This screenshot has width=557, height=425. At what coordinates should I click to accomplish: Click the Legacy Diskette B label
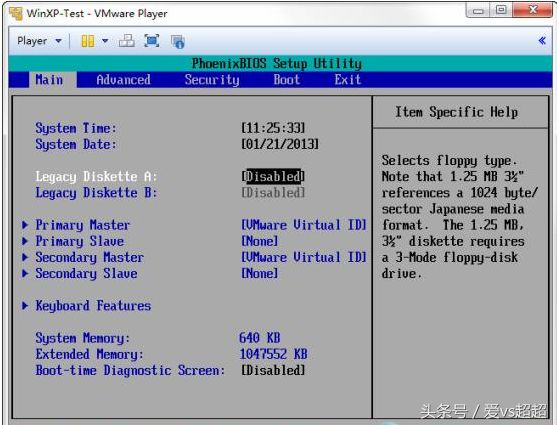click(x=96, y=193)
